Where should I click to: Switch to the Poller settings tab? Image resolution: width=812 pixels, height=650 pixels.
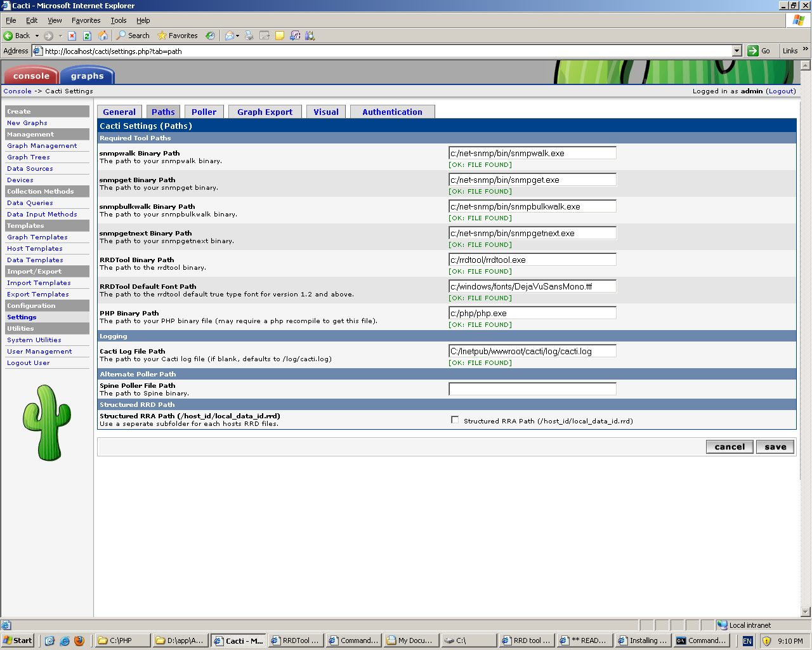pyautogui.click(x=204, y=112)
